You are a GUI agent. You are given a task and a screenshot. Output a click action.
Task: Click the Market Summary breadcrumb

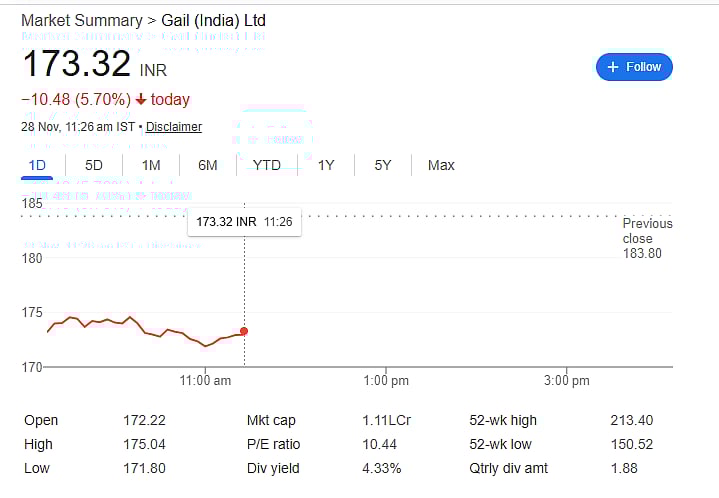coord(82,20)
